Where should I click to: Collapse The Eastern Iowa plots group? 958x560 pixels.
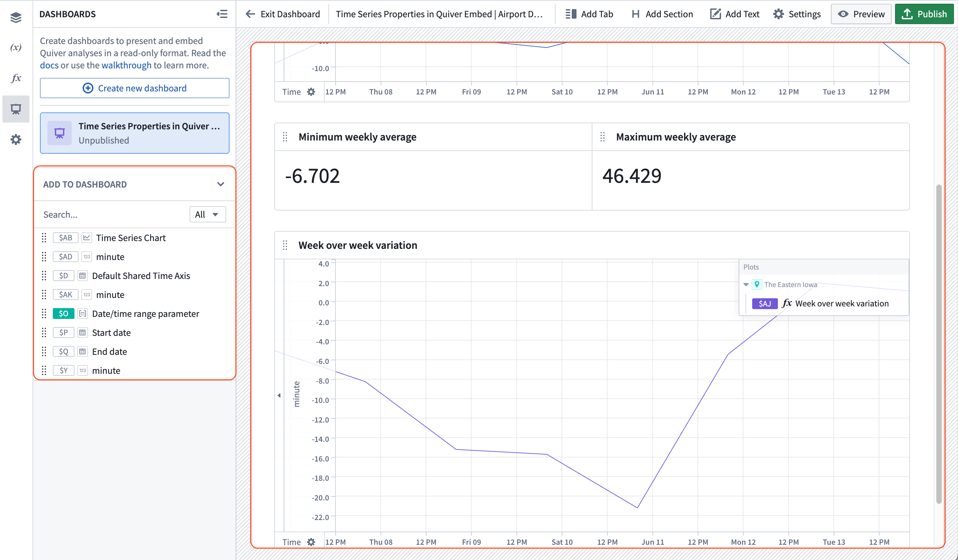tap(746, 284)
